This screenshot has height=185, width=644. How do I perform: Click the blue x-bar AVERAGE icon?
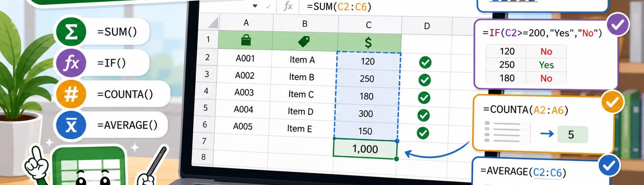pyautogui.click(x=71, y=125)
